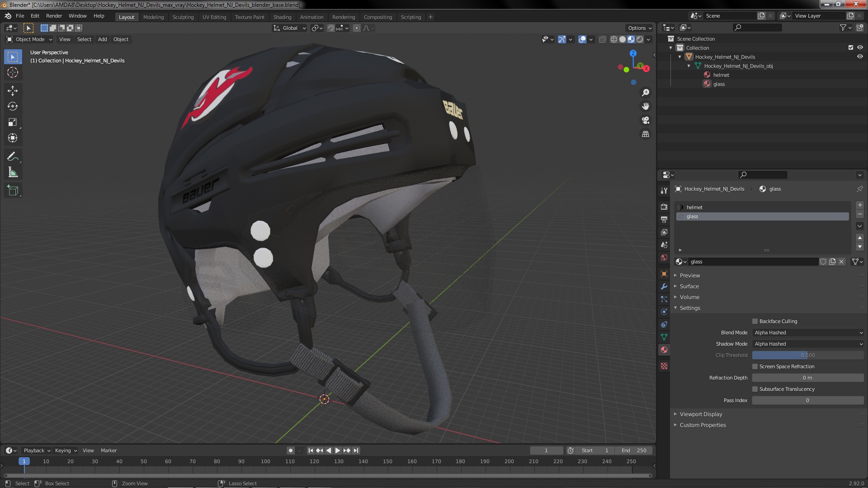Collapse the Settings panel
The width and height of the screenshot is (868, 488).
[690, 308]
